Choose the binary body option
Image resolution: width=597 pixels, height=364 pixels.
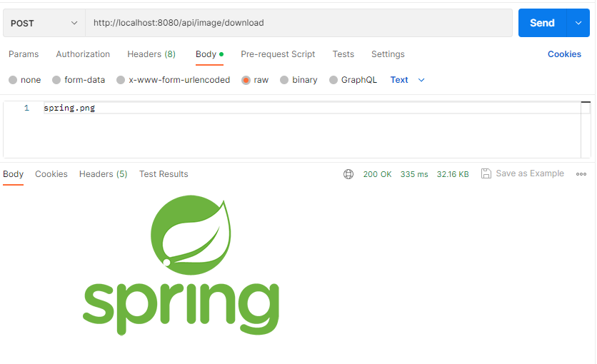click(284, 80)
